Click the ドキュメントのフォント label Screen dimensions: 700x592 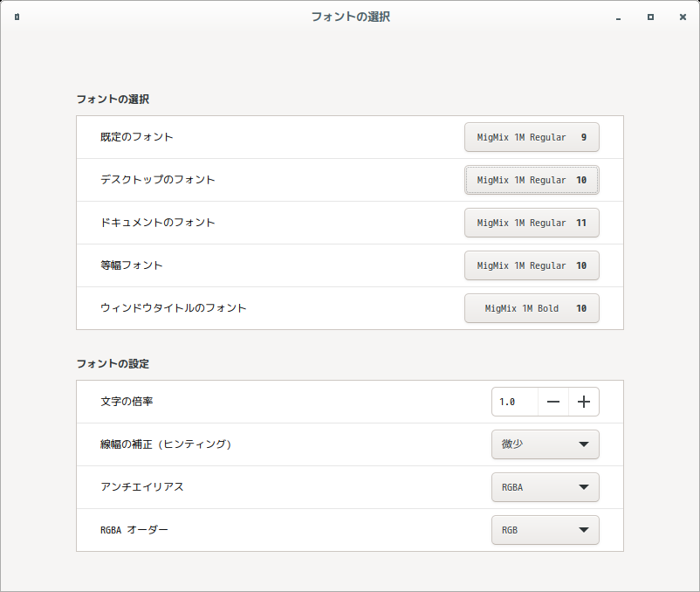click(158, 223)
